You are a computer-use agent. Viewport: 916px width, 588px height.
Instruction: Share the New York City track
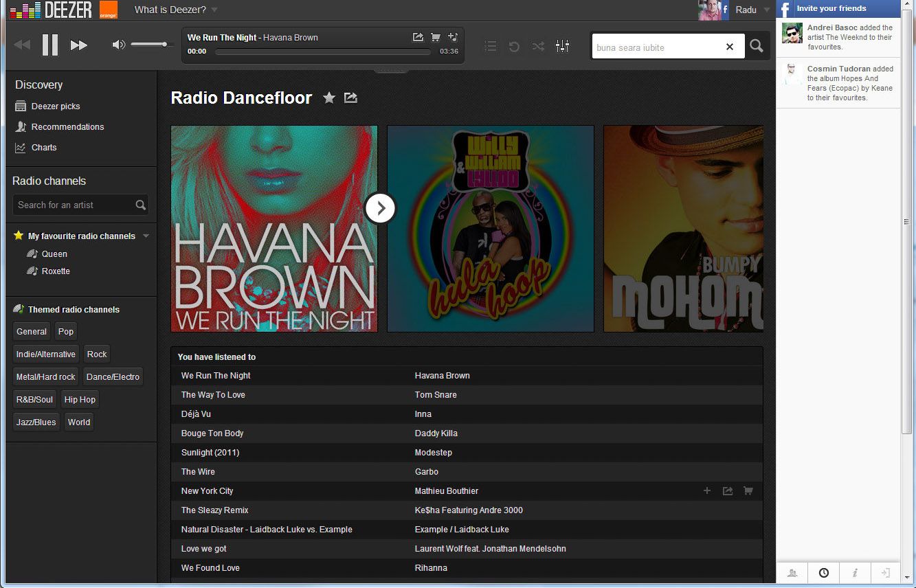point(727,490)
